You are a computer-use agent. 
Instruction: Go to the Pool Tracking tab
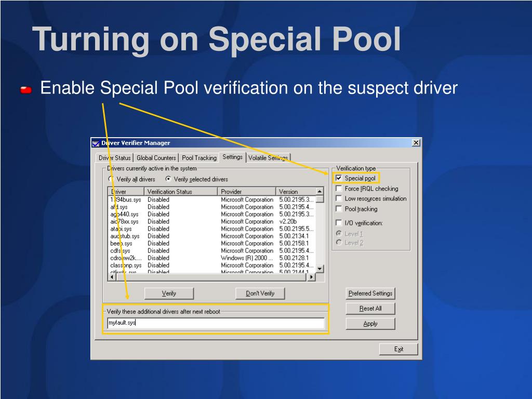199,158
